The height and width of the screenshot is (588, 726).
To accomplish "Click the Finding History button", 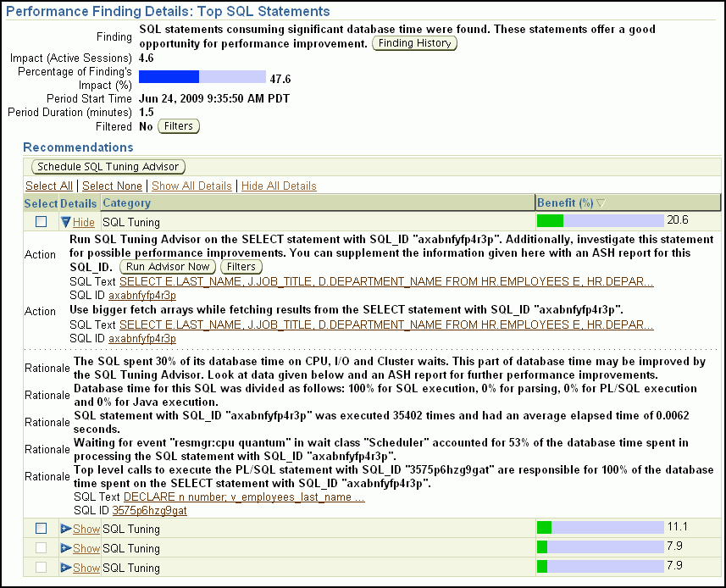I will pos(414,43).
